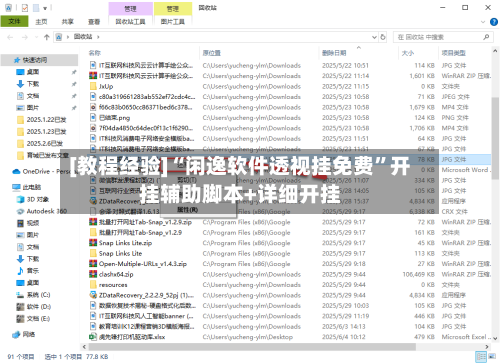The height and width of the screenshot is (363, 500).
Task: Click the magnifier search icon
Action: tap(486, 37)
